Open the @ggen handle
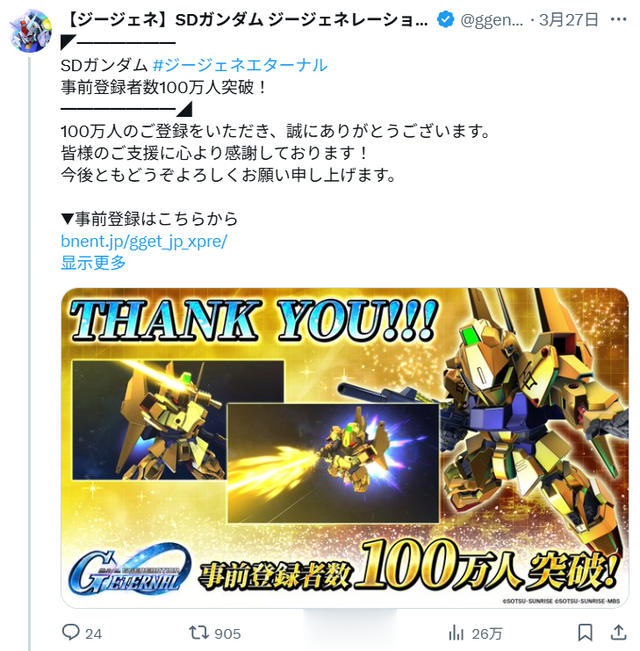 pos(492,20)
